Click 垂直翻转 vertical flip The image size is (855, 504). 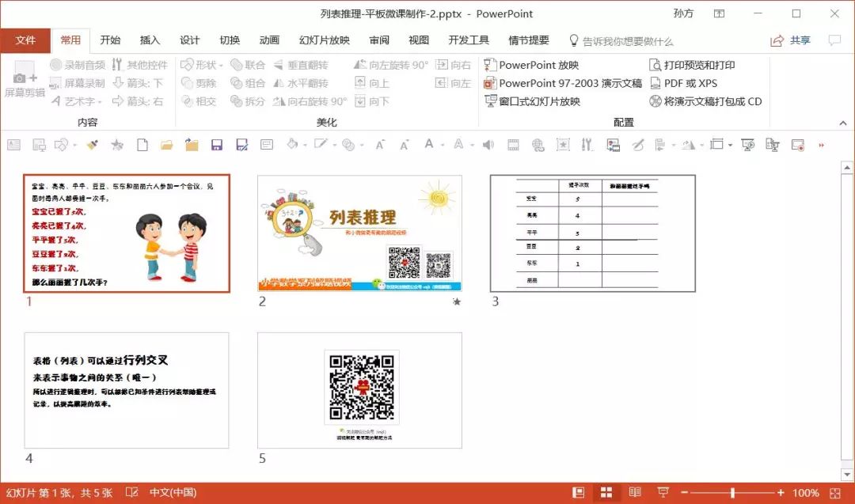point(301,65)
